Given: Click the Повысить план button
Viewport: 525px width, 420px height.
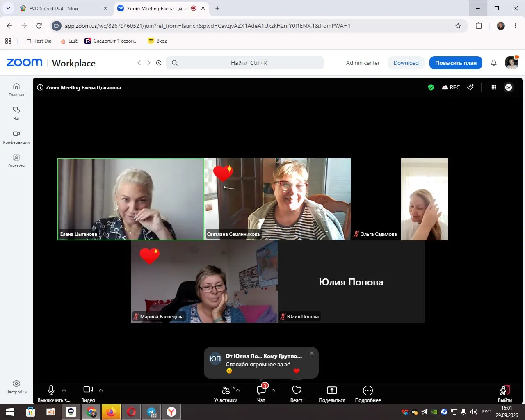Looking at the screenshot, I should click(x=456, y=63).
